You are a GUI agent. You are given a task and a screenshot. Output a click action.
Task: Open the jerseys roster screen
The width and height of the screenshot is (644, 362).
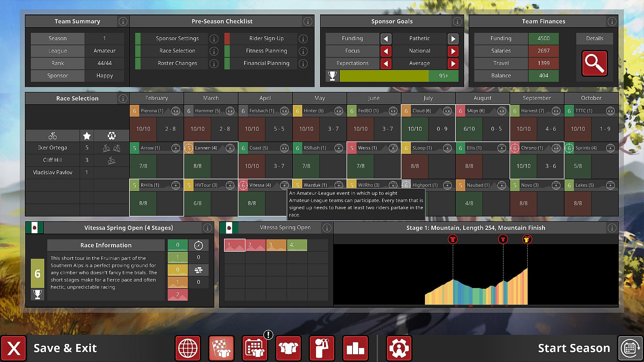(x=288, y=348)
